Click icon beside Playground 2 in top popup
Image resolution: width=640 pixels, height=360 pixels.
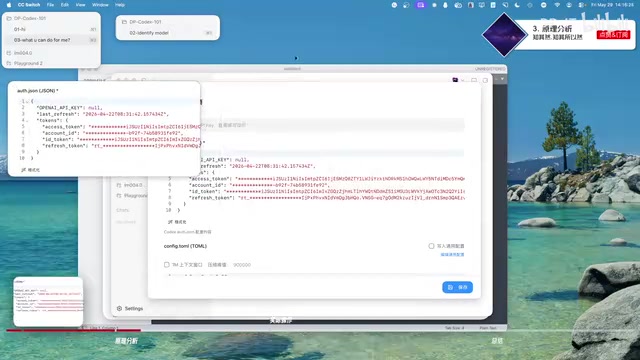click(x=9, y=63)
